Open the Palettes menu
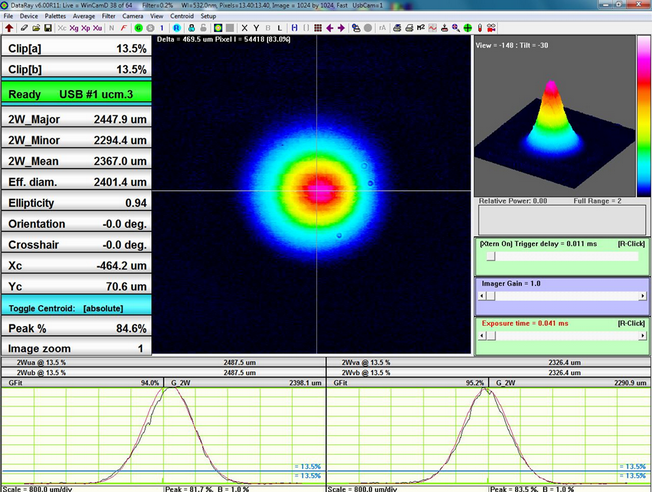The width and height of the screenshot is (652, 492). point(56,16)
